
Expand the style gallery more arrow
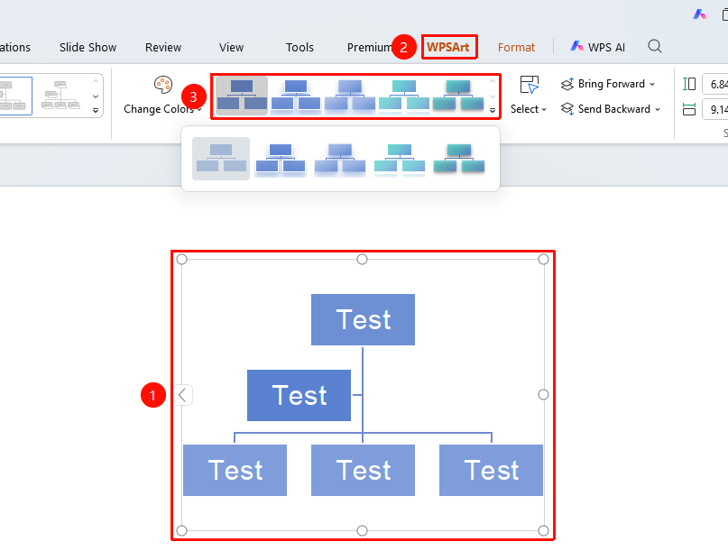click(493, 110)
